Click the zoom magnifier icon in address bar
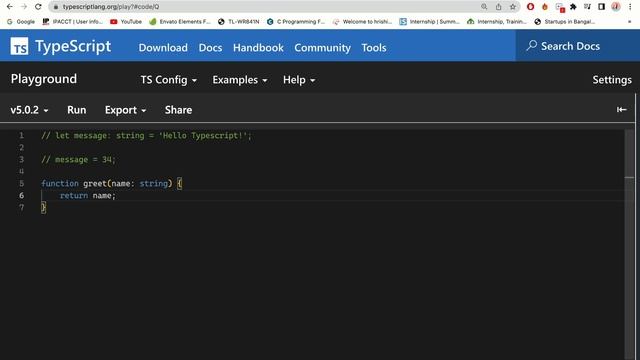This screenshot has height=360, width=640. [484, 7]
